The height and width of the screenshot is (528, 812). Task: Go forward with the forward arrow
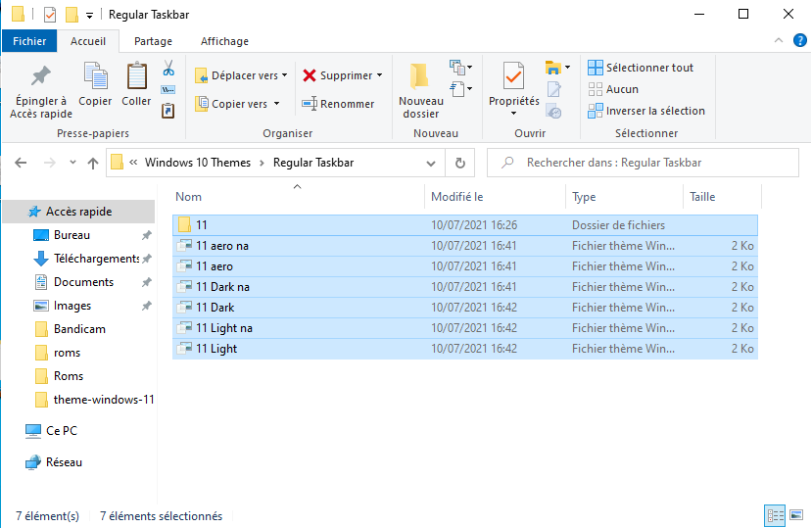click(50, 163)
